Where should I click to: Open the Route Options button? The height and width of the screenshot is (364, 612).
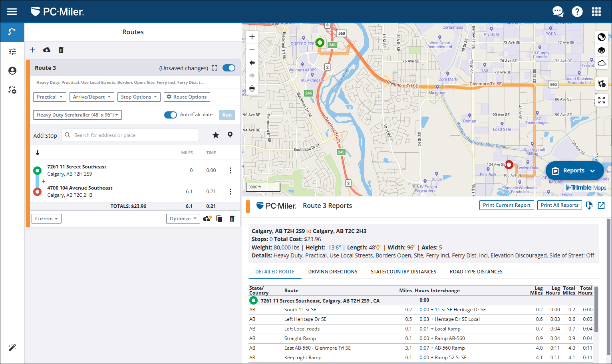click(187, 97)
